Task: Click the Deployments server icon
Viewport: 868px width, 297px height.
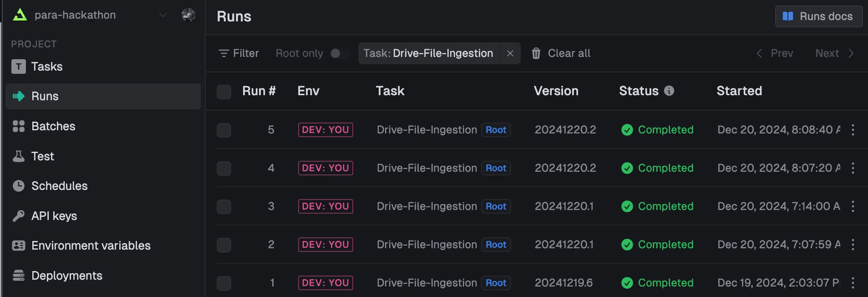Action: [19, 276]
